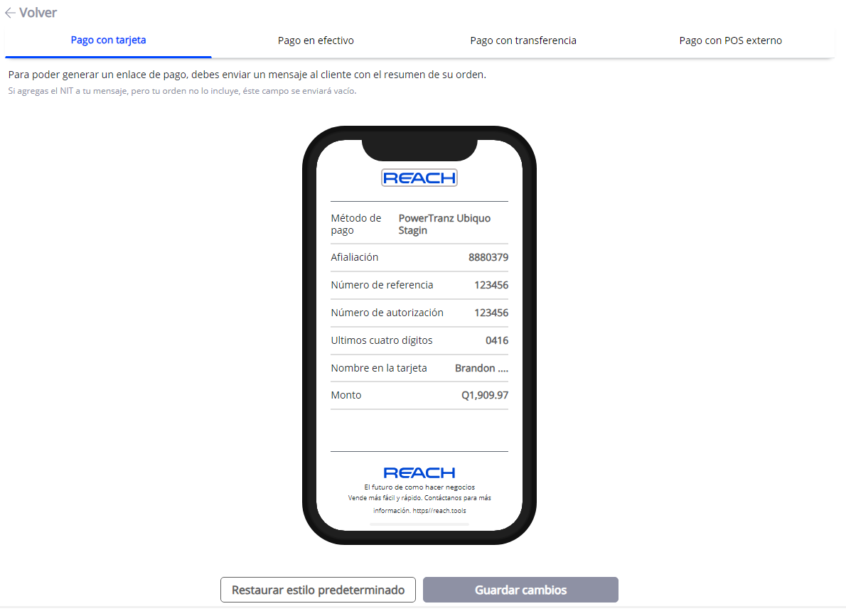Click the Guardar cambios button

[520, 590]
